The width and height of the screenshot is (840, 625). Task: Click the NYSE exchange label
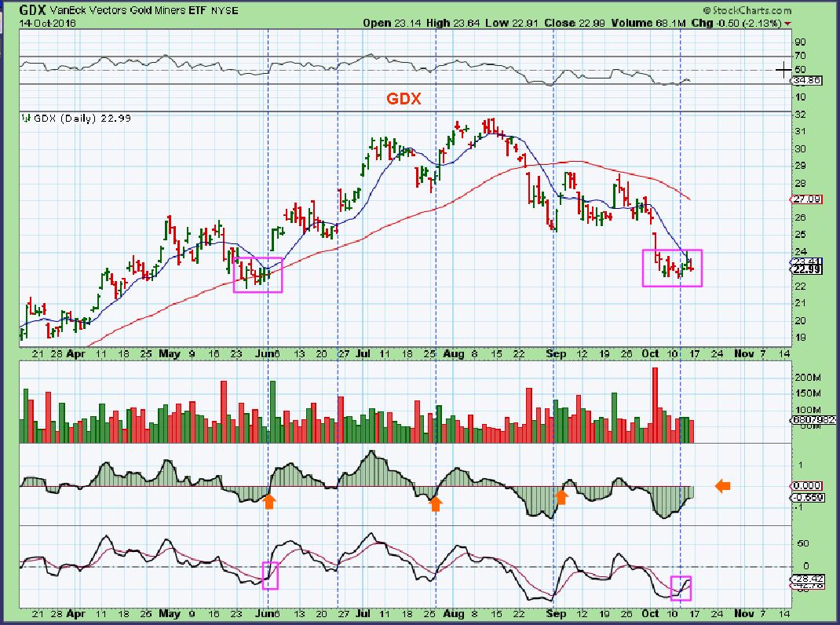tap(225, 10)
